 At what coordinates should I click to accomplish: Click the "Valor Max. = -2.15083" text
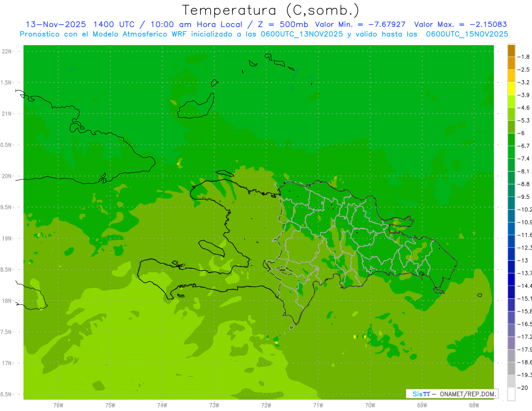coord(461,24)
